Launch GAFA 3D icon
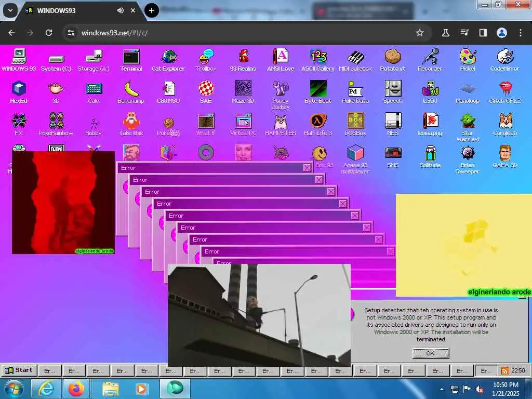 click(x=505, y=156)
